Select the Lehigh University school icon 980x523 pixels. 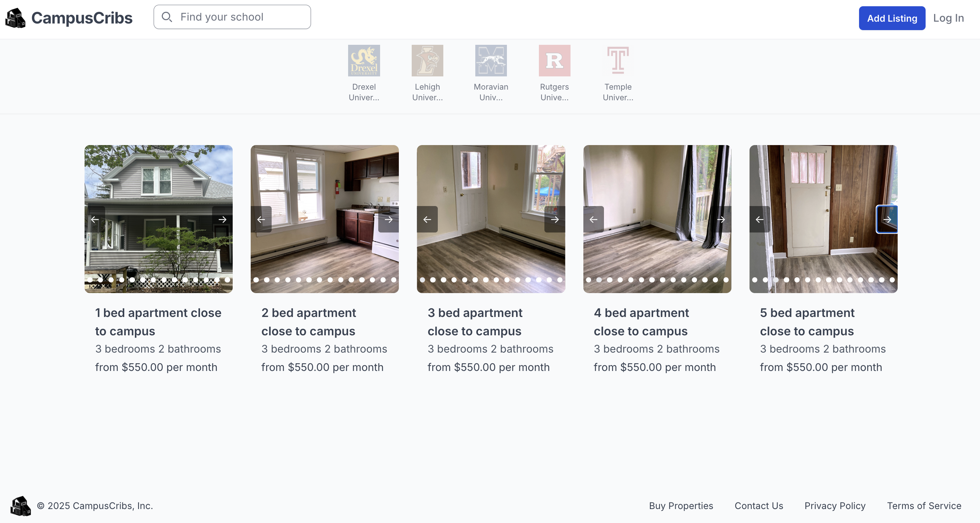[x=427, y=61]
